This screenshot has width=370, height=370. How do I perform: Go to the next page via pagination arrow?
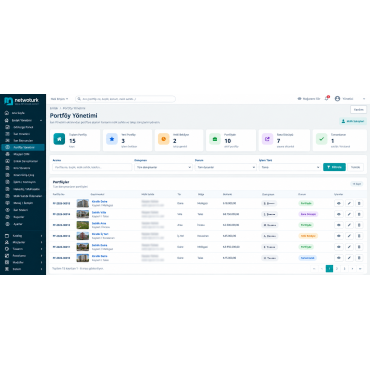[x=352, y=269]
